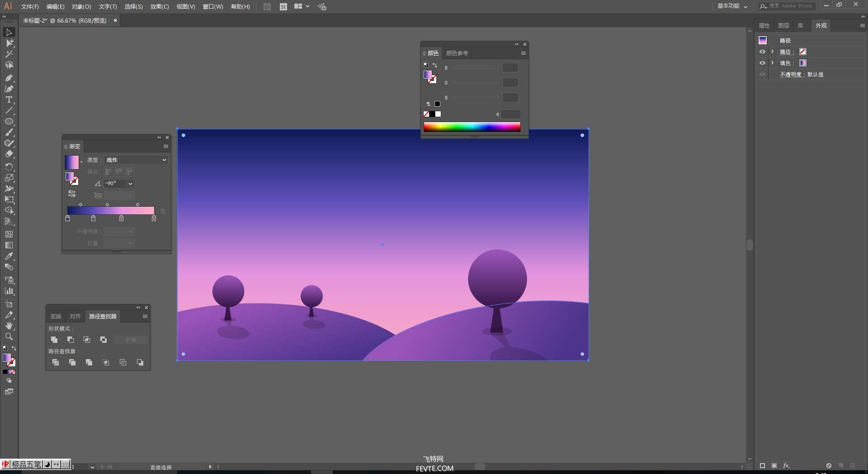Swap fill and stroke in toolbar
868x474 pixels.
14,348
